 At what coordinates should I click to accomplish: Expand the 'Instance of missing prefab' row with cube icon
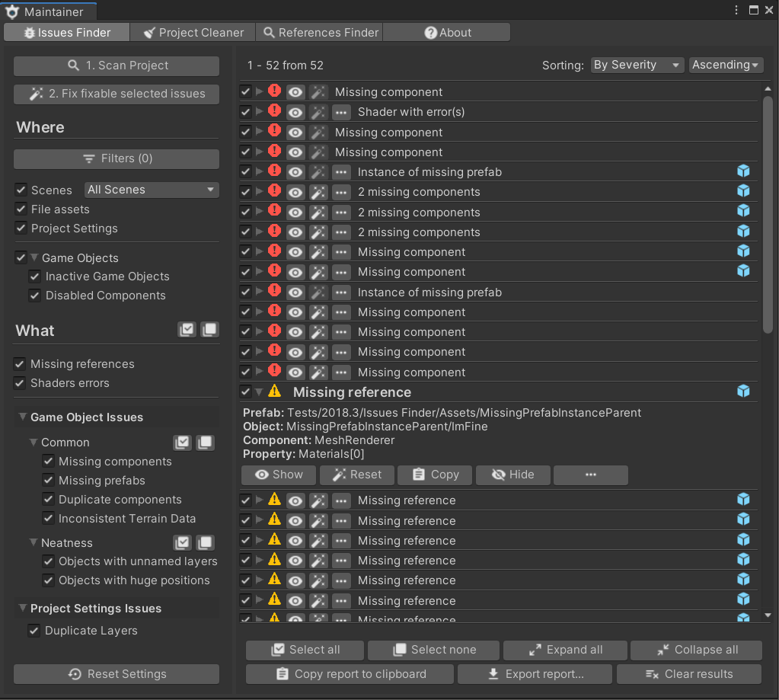coord(259,171)
